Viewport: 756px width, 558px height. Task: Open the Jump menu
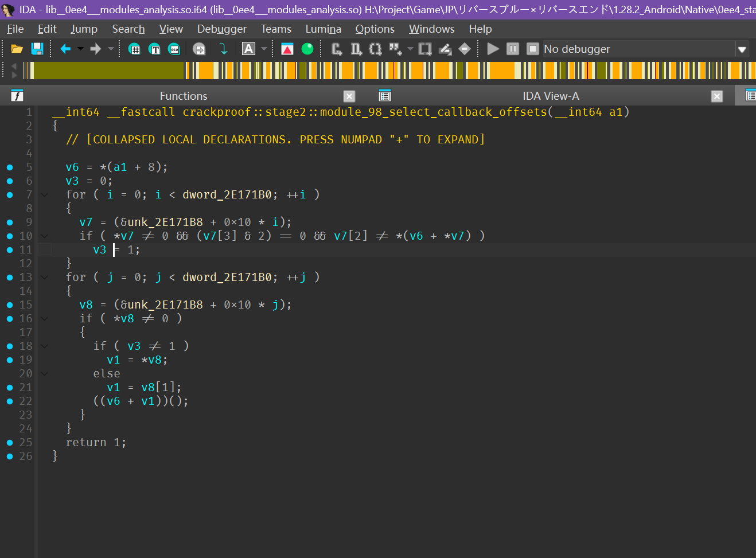pos(84,29)
